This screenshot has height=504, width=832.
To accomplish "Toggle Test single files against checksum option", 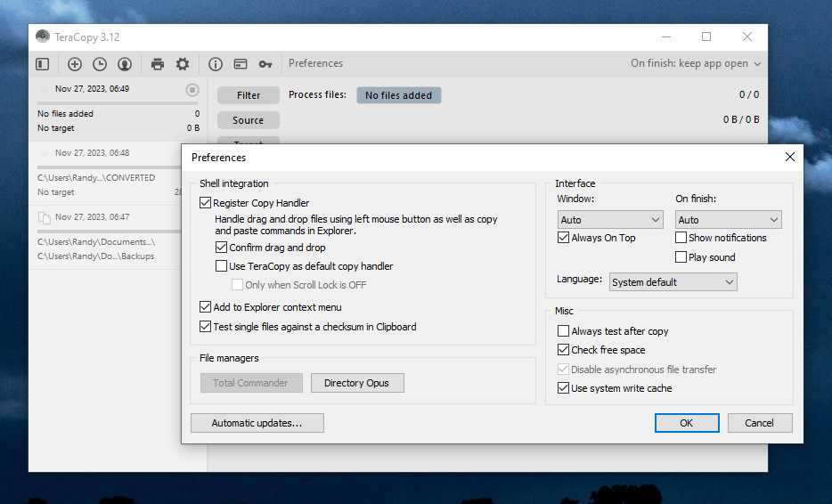I will coord(206,326).
